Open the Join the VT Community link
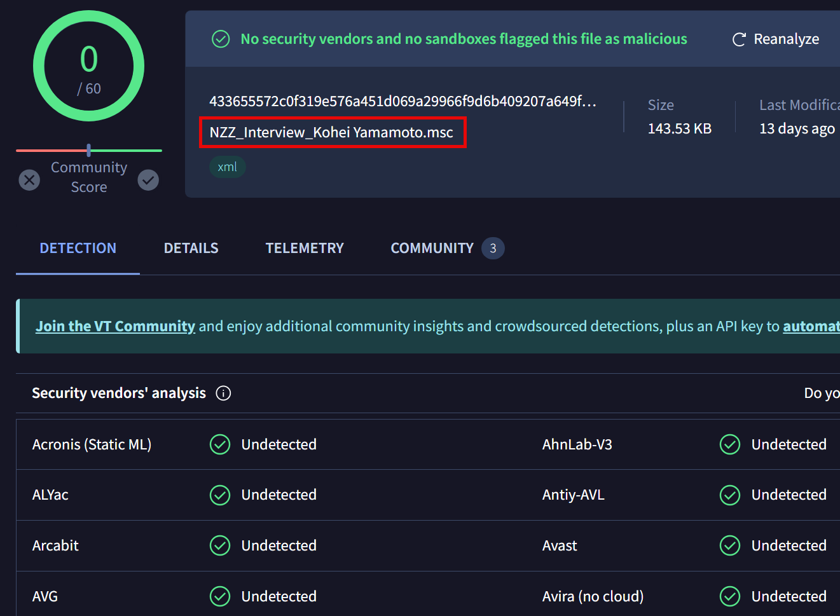Image resolution: width=840 pixels, height=616 pixels. pos(115,325)
